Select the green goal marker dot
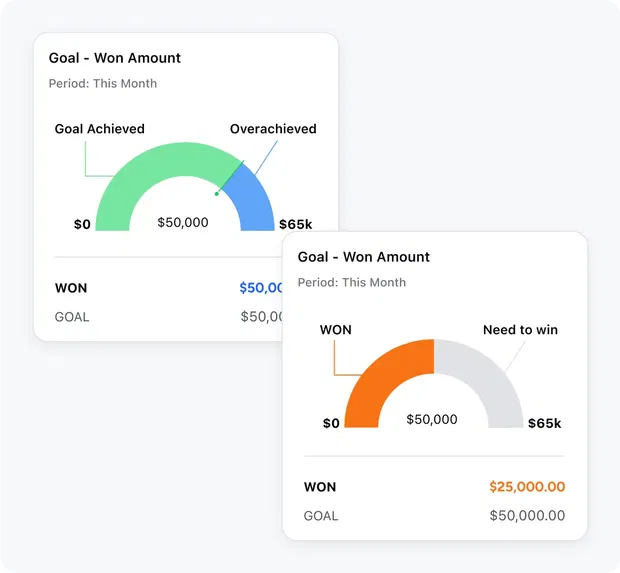The height and width of the screenshot is (573, 620). click(x=216, y=194)
